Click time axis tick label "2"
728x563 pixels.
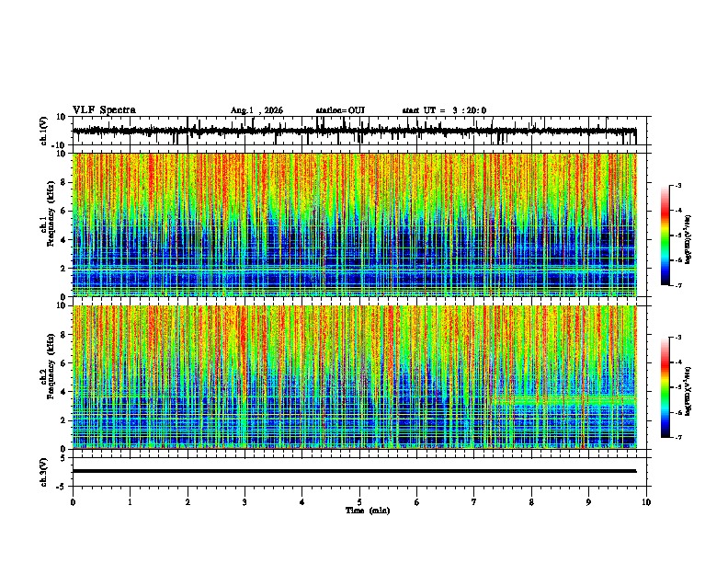pyautogui.click(x=188, y=502)
